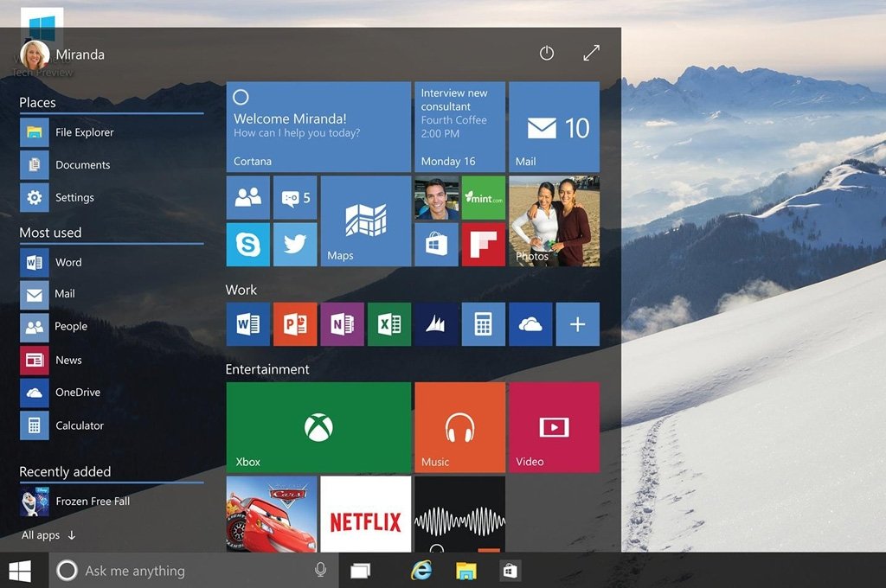Open Internet Explorer from the taskbar
This screenshot has height=588, width=886.
[x=421, y=571]
